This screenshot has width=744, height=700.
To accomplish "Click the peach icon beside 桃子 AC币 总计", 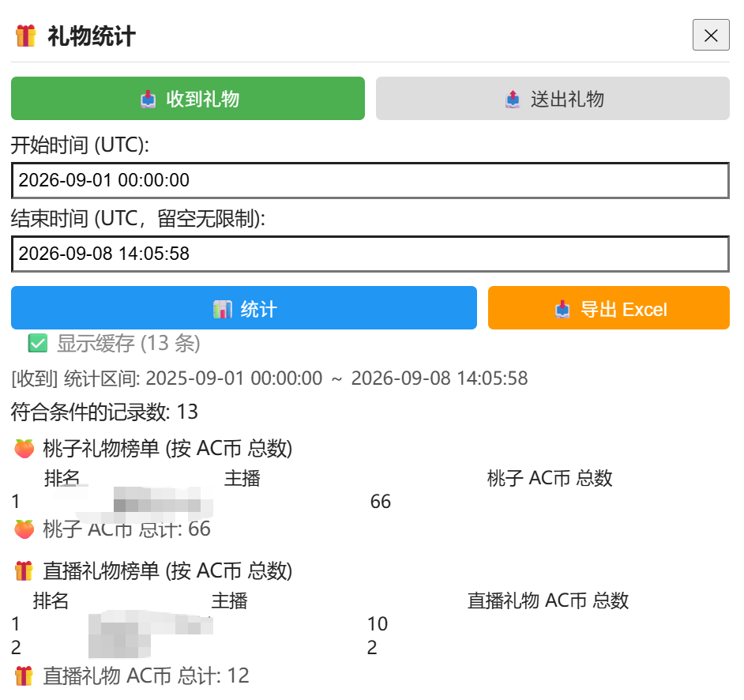I will pyautogui.click(x=24, y=529).
